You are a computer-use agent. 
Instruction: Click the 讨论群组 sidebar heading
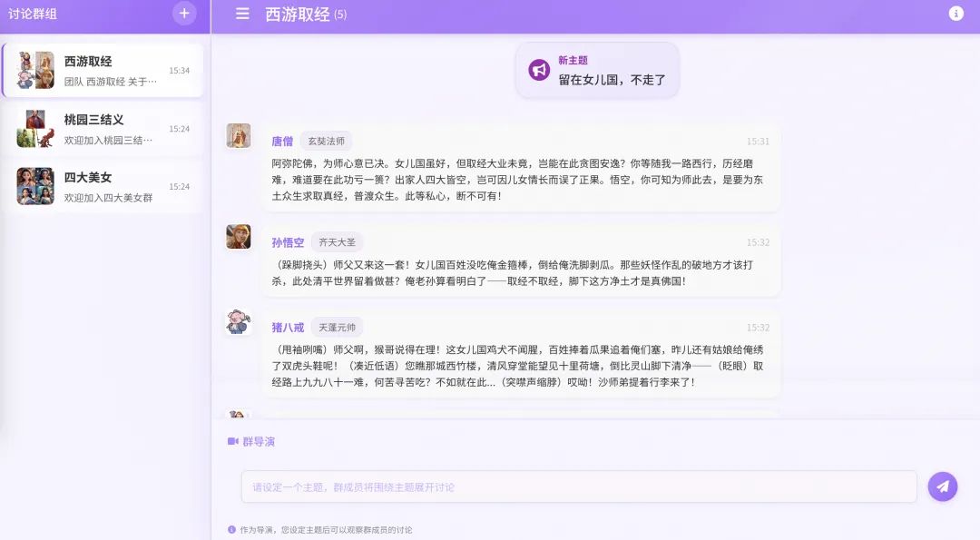point(33,14)
